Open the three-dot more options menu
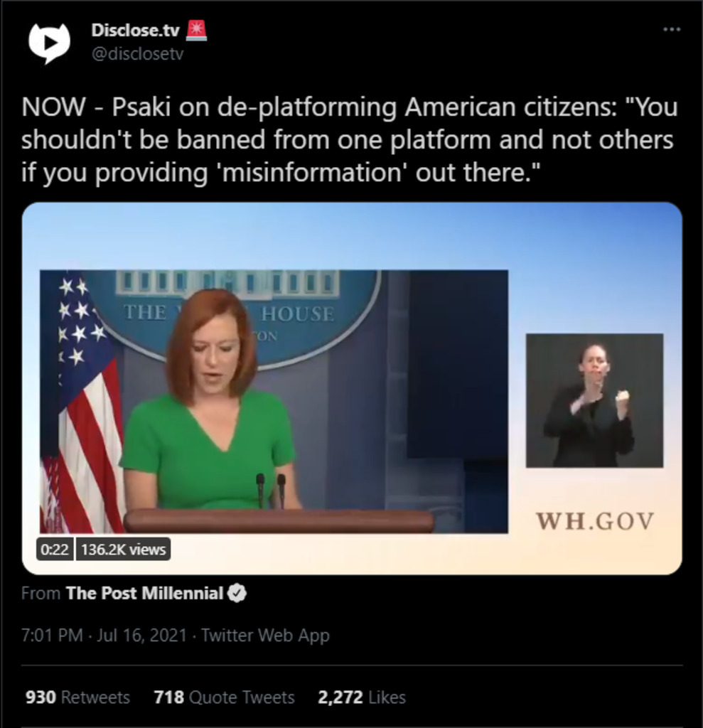 (672, 29)
